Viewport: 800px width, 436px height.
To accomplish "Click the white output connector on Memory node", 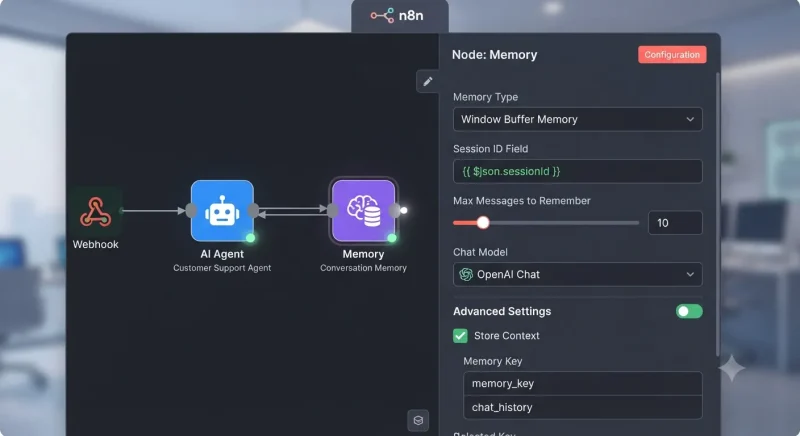I will [x=404, y=210].
